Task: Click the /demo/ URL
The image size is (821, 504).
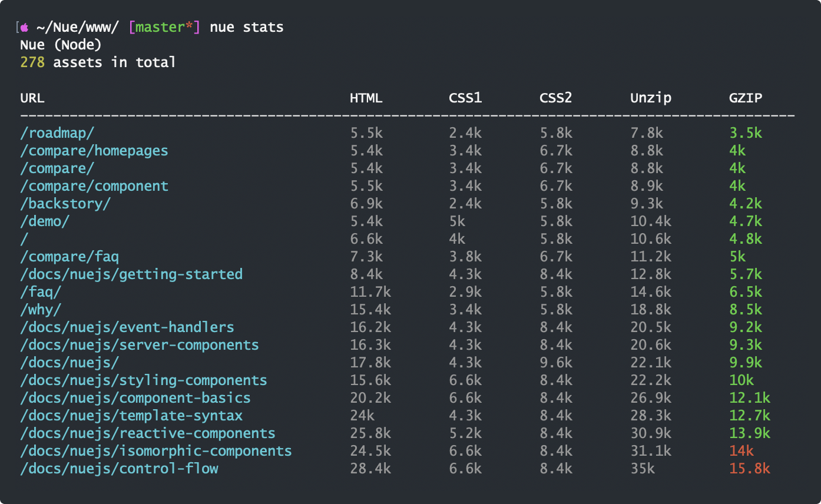Action: [x=45, y=221]
